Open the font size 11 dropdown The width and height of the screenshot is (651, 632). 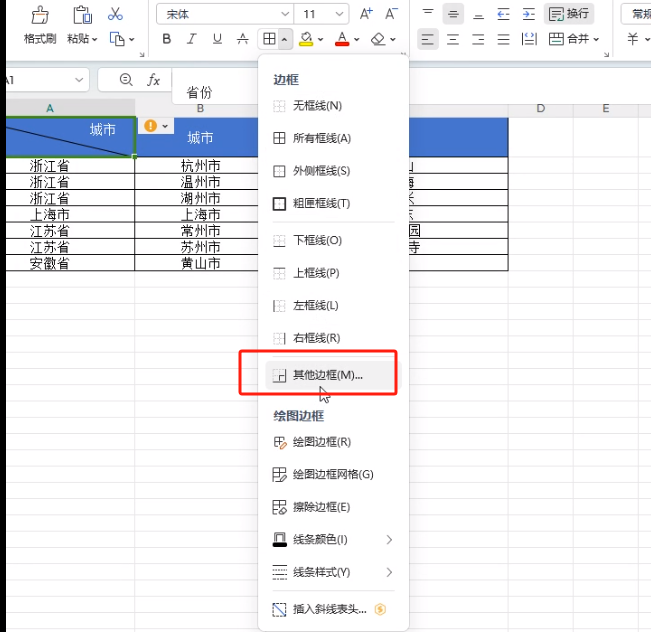coord(339,14)
